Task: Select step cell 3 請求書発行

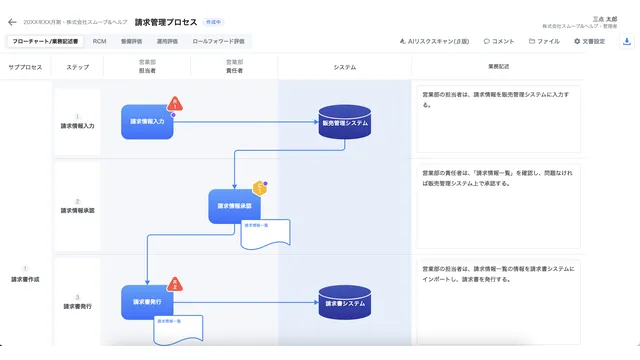Action: pos(78,302)
